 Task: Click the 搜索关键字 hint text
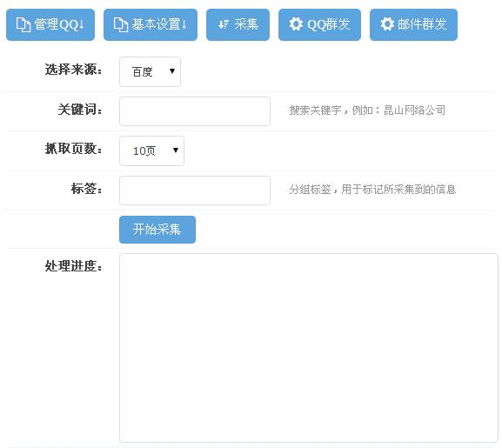point(367,110)
